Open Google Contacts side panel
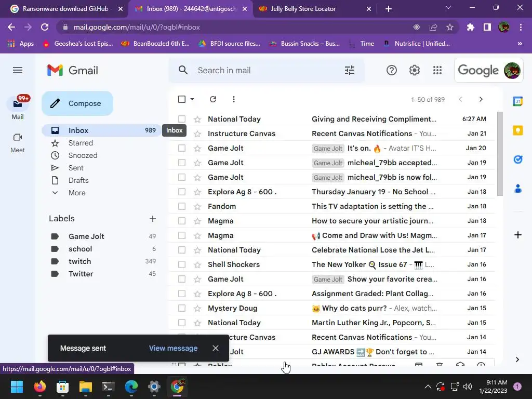 pos(518,188)
